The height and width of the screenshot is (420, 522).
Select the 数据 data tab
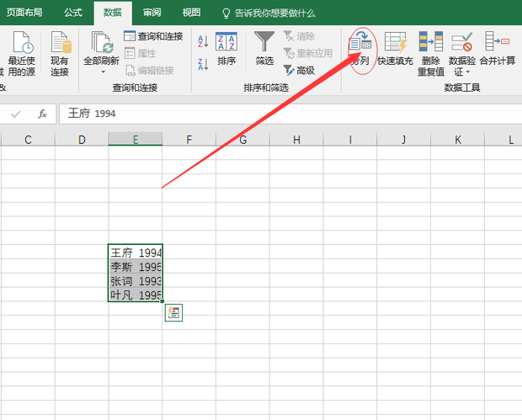click(x=113, y=13)
